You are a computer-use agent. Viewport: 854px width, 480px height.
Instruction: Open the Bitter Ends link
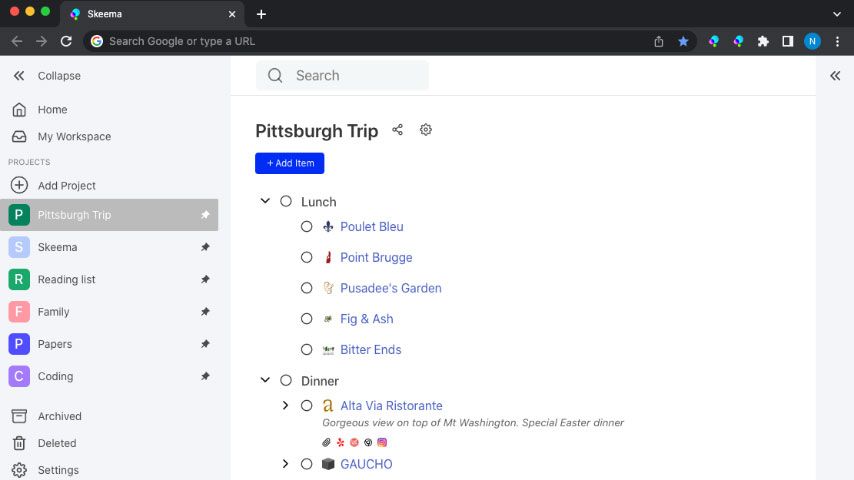tap(371, 350)
